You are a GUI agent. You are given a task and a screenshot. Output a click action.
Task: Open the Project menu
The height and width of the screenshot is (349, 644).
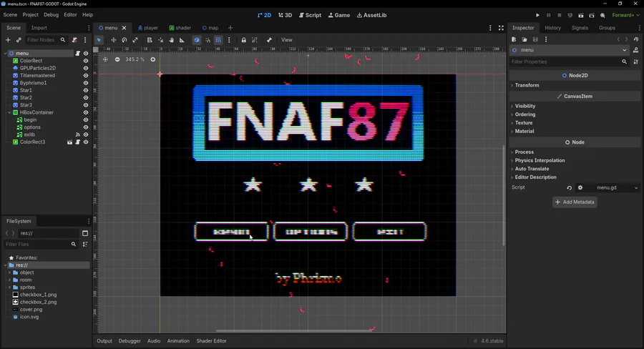tap(30, 15)
